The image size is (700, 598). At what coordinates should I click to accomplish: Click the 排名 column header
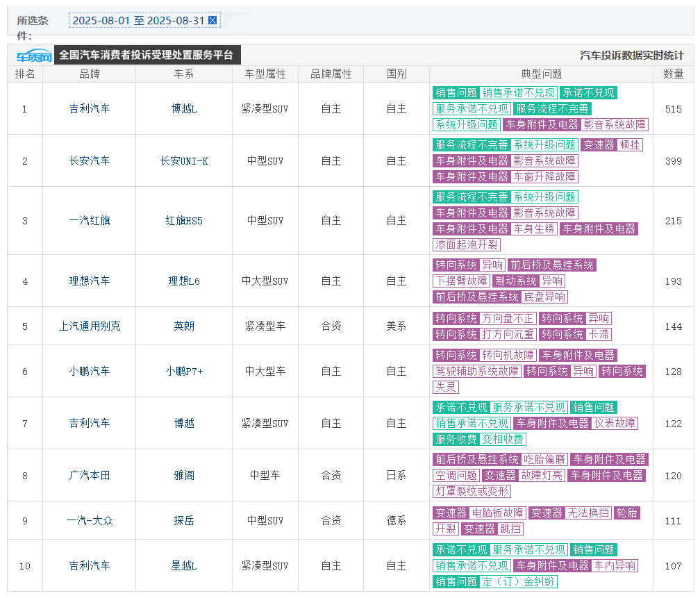pos(25,74)
